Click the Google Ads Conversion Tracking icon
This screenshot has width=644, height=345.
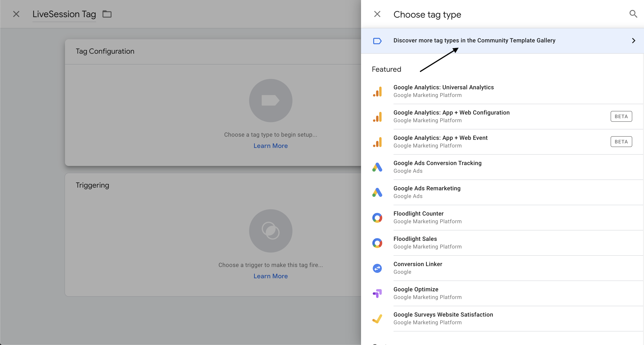tap(378, 167)
